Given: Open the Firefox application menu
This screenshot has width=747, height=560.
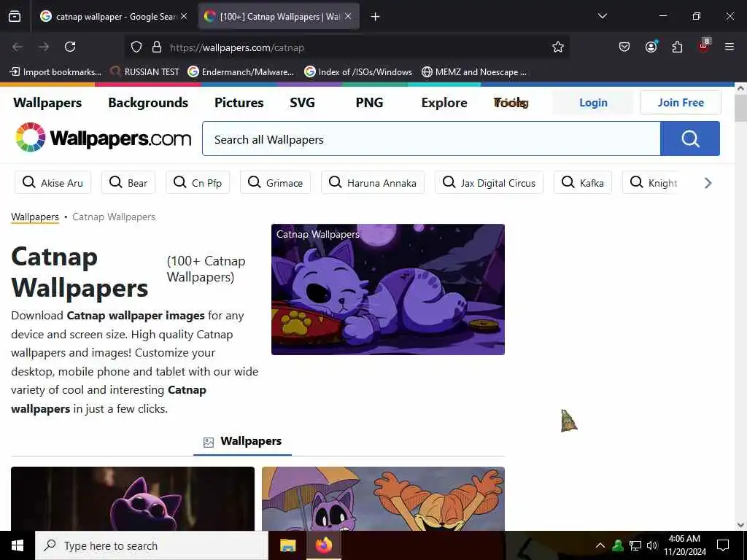Looking at the screenshot, I should (729, 47).
